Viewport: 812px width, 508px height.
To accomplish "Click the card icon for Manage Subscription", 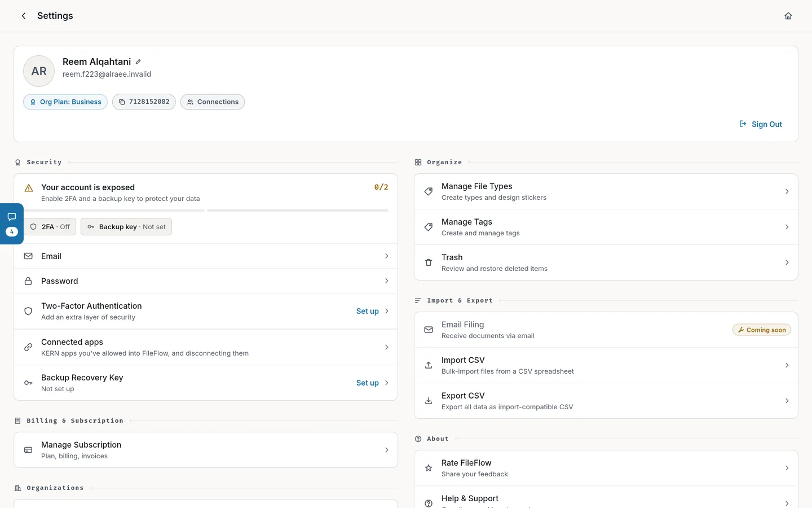I will 28,450.
